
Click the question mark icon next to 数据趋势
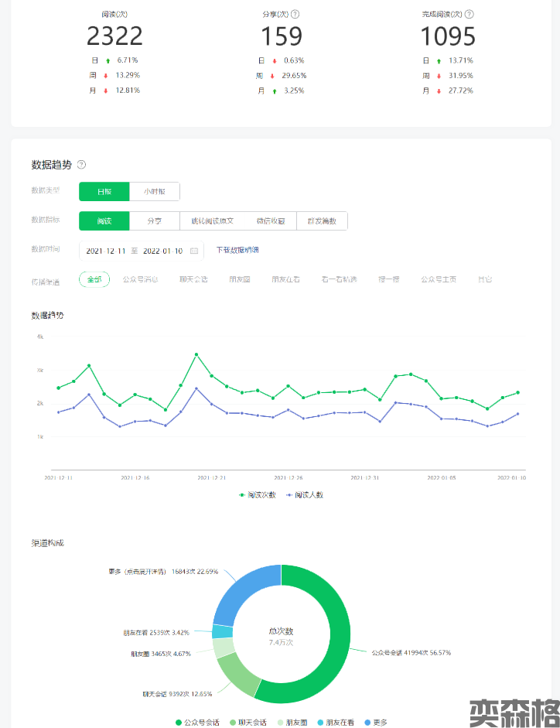point(82,165)
